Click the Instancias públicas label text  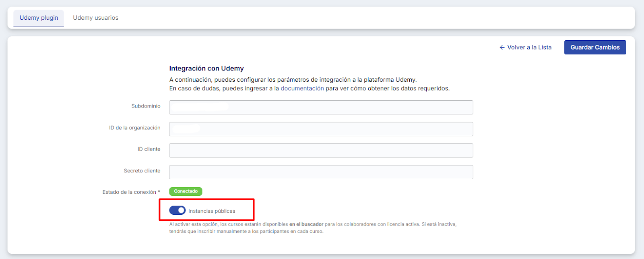click(212, 211)
